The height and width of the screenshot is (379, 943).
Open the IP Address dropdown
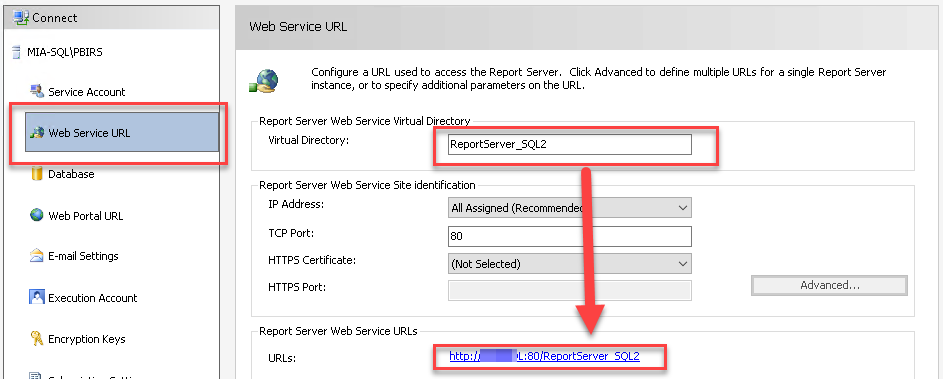coord(570,208)
